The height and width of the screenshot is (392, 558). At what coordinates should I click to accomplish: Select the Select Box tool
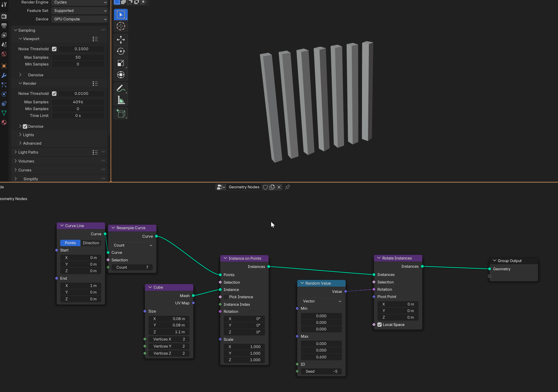121,15
